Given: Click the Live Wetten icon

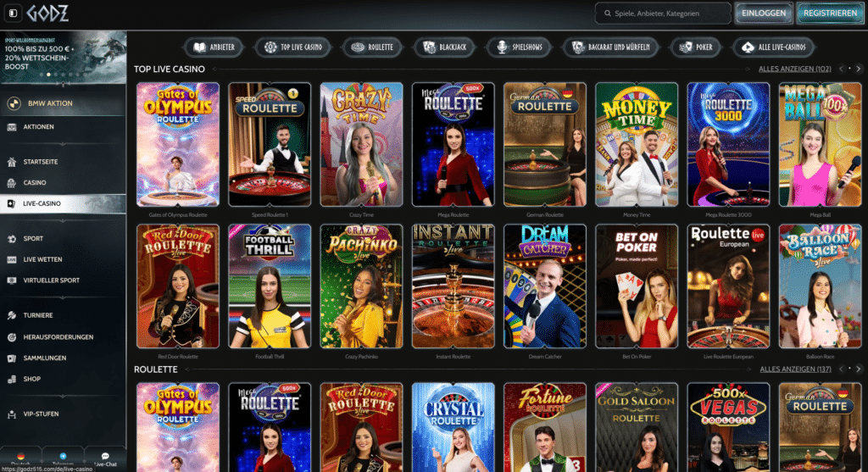Looking at the screenshot, I should click(x=12, y=259).
